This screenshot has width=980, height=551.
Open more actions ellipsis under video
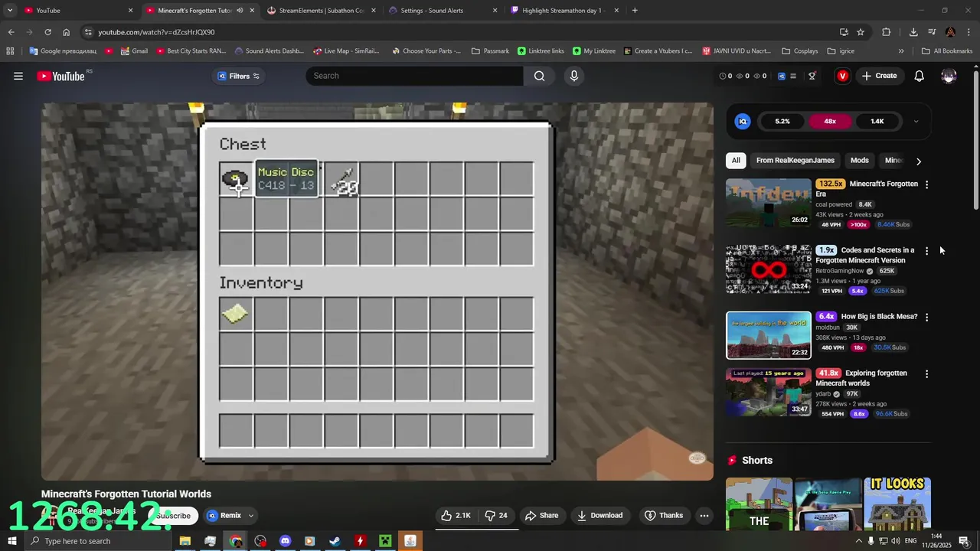click(x=704, y=516)
